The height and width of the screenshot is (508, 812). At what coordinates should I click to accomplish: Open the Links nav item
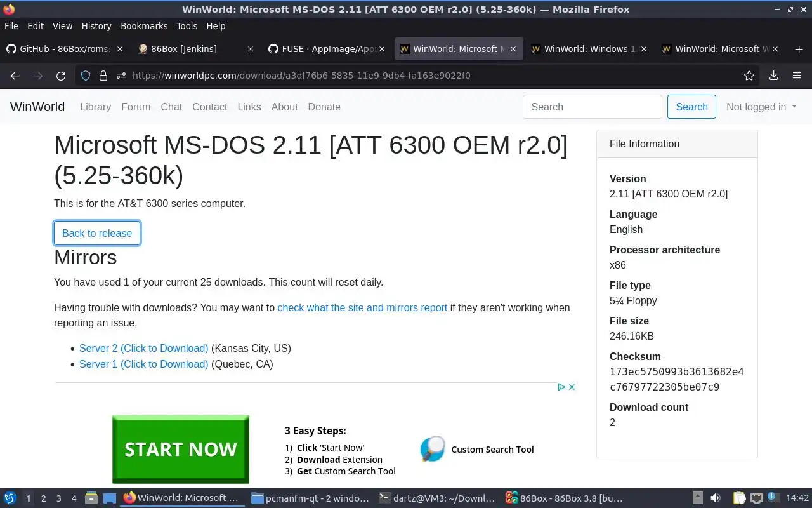[249, 107]
